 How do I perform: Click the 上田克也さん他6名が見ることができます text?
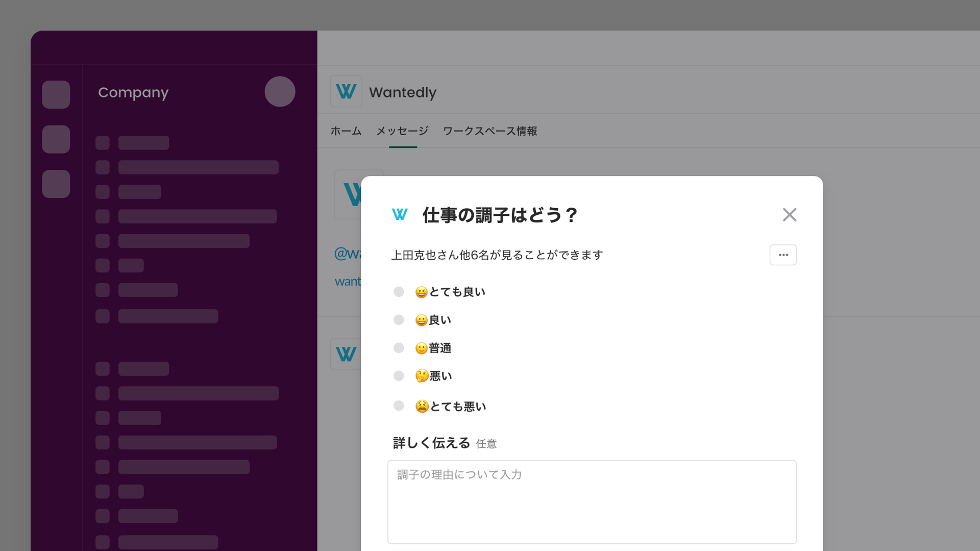[x=497, y=255]
